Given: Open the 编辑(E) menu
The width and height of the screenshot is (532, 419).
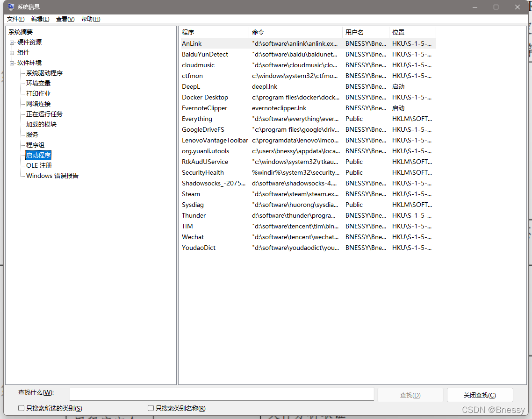Looking at the screenshot, I should coord(40,19).
